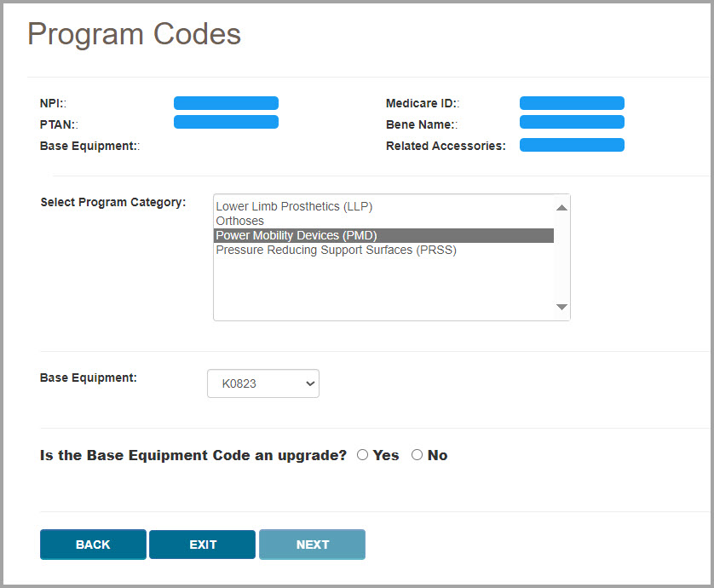The width and height of the screenshot is (714, 588).
Task: Select No for Base Equipment Code upgrade
Action: coord(417,454)
